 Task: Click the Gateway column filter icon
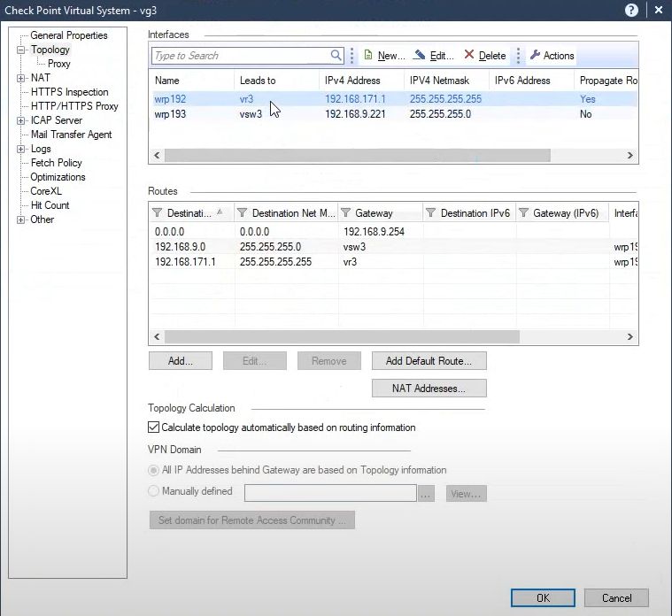pyautogui.click(x=345, y=212)
